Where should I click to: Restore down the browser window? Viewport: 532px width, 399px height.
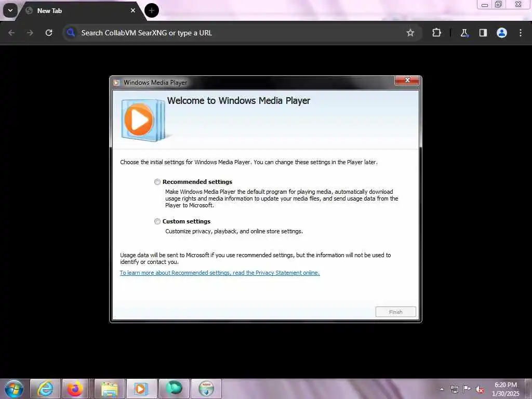pyautogui.click(x=498, y=4)
